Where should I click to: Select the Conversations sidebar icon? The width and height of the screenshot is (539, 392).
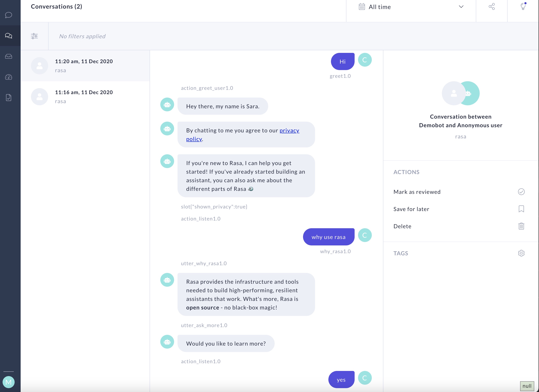coord(9,36)
